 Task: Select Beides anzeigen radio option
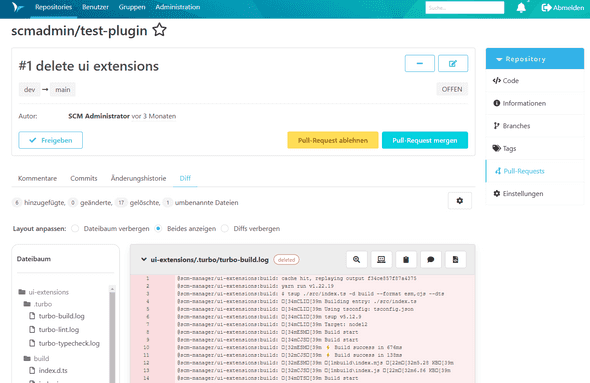[158, 228]
